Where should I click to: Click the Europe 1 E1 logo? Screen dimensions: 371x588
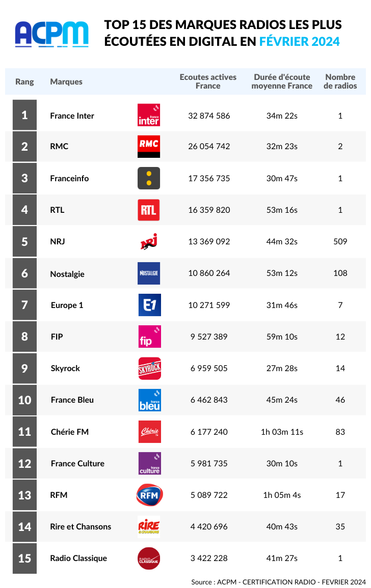(x=150, y=305)
